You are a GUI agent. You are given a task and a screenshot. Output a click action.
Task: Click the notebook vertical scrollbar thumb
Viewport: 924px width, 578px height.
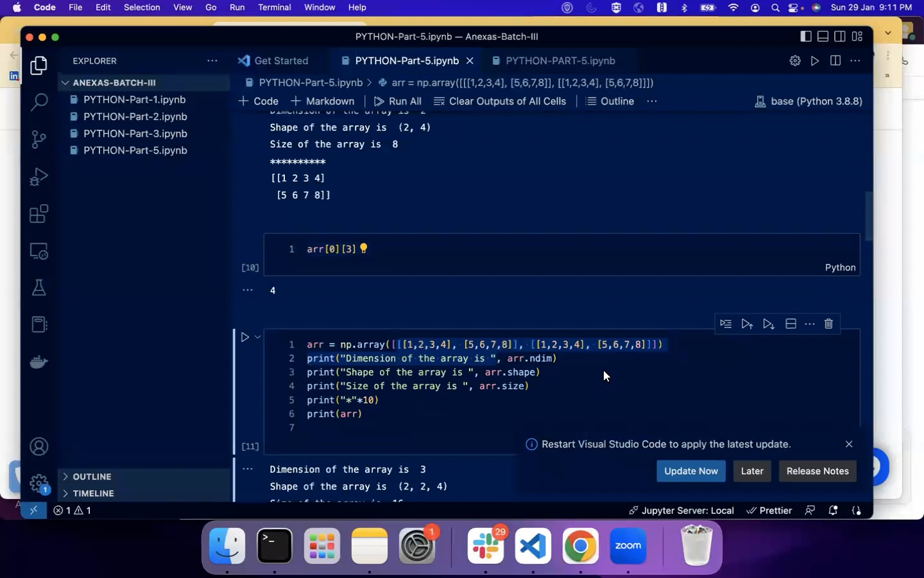869,216
